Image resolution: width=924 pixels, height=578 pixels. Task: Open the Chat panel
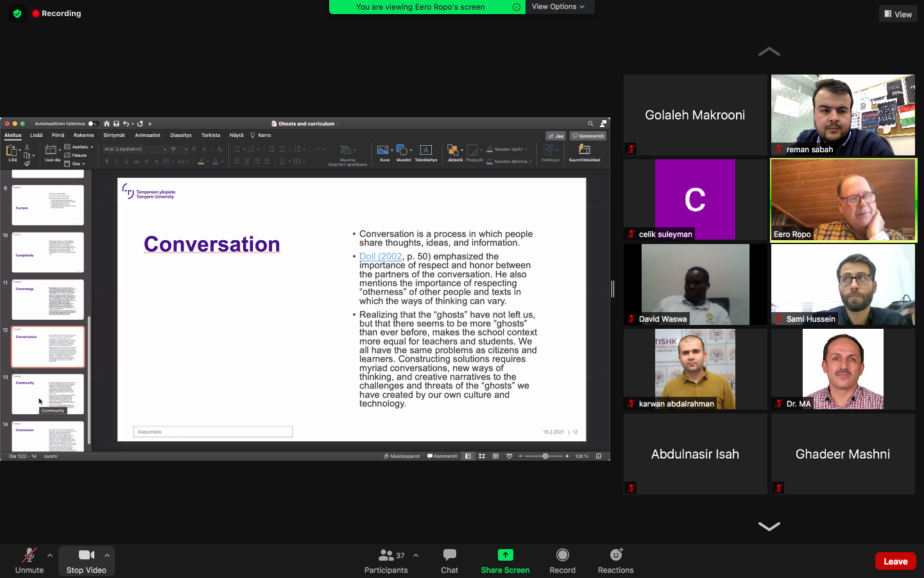(449, 560)
